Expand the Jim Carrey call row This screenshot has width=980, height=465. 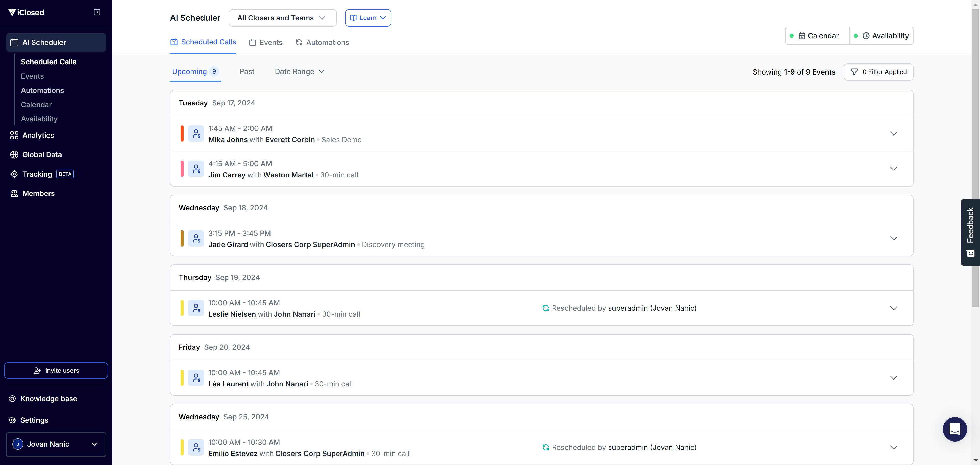pos(893,169)
